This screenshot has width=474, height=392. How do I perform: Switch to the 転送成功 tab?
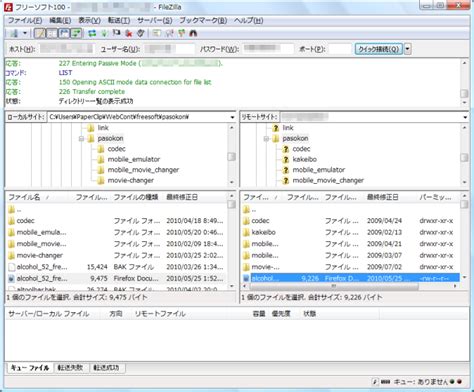pos(106,368)
